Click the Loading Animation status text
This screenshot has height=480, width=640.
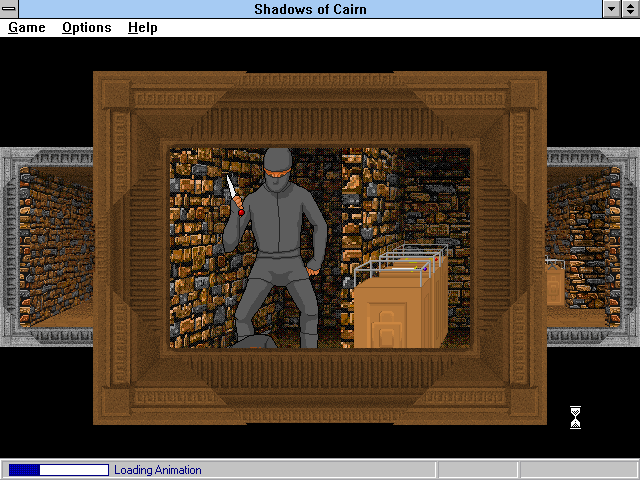[x=157, y=470]
